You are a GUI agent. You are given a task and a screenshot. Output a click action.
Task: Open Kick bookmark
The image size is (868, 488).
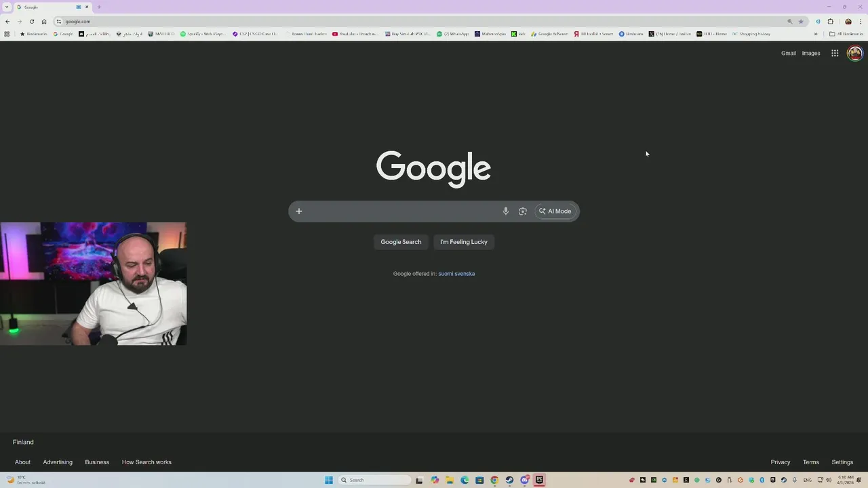[x=519, y=34]
